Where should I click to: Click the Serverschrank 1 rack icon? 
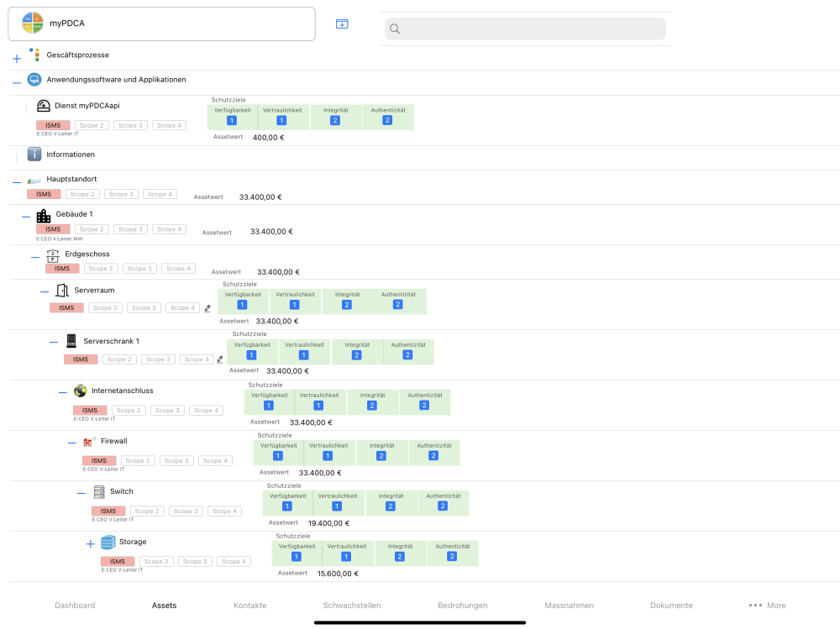[71, 341]
